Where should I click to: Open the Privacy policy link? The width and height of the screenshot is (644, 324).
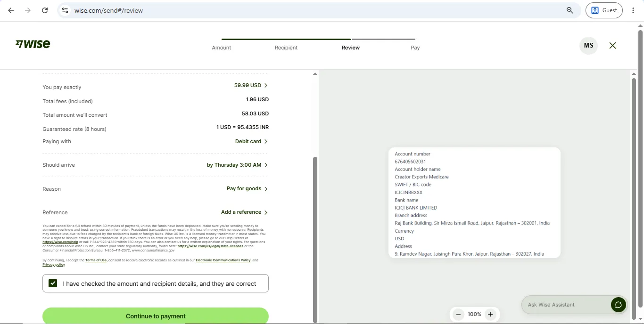54,265
